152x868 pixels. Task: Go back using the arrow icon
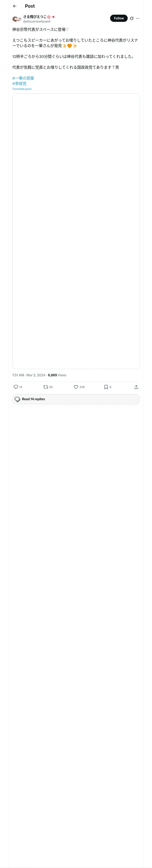point(15,6)
